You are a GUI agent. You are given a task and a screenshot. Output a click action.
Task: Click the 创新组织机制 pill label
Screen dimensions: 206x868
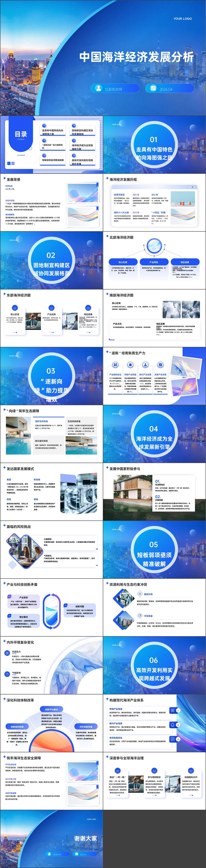17,727
